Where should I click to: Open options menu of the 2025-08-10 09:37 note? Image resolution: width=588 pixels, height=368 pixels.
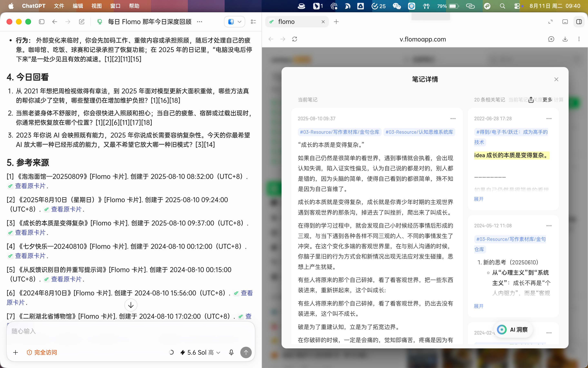pos(453,119)
